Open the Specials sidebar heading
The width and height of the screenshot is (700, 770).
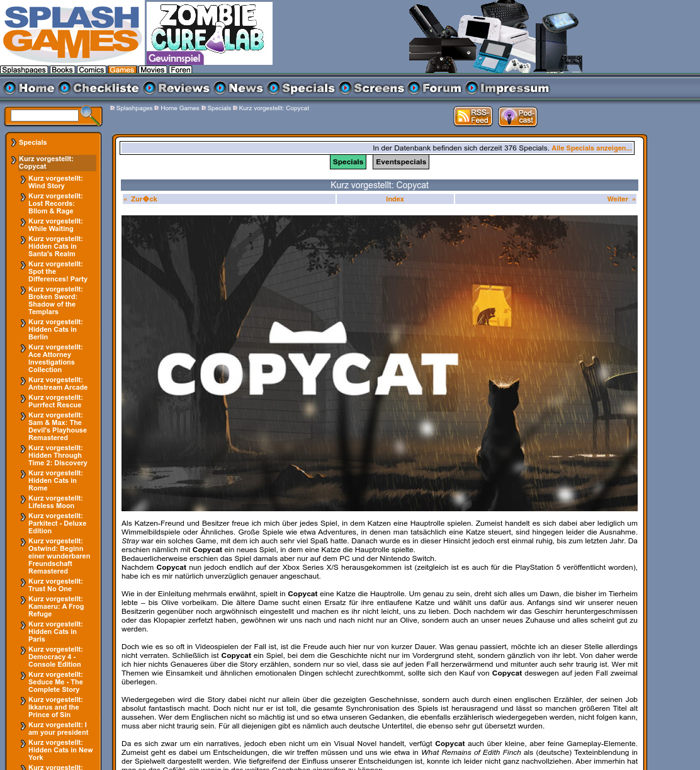tap(33, 142)
